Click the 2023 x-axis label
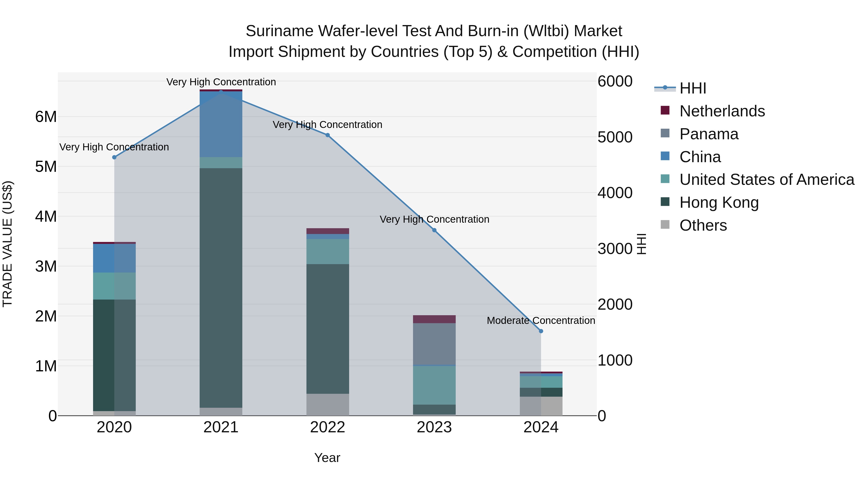 point(434,427)
